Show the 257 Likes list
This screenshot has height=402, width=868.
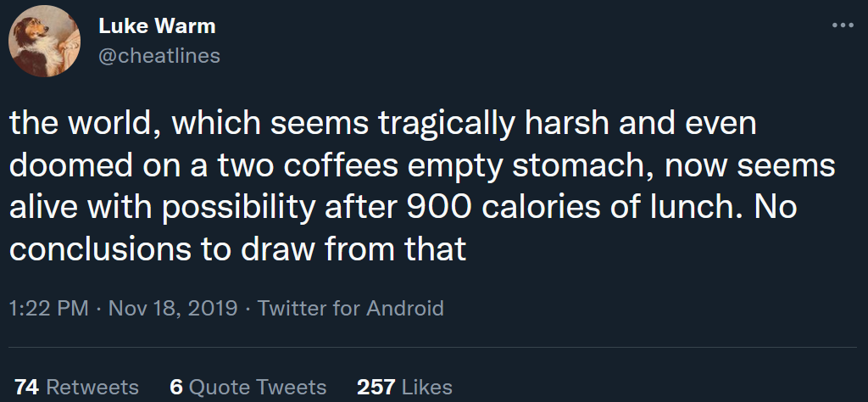pos(404,388)
